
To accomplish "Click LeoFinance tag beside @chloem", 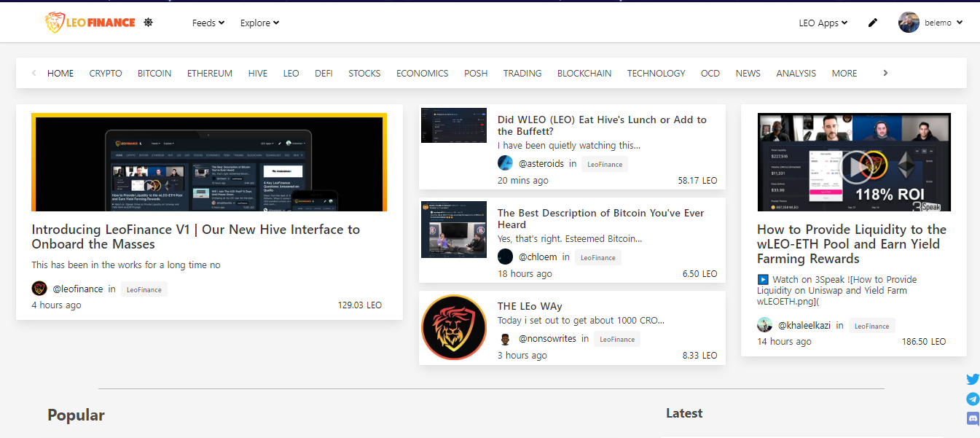I will coord(598,257).
